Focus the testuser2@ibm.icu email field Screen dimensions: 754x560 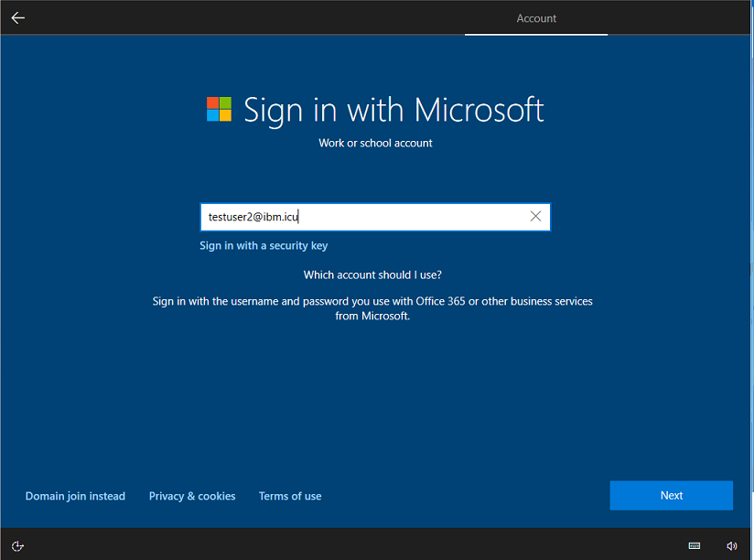(x=375, y=217)
